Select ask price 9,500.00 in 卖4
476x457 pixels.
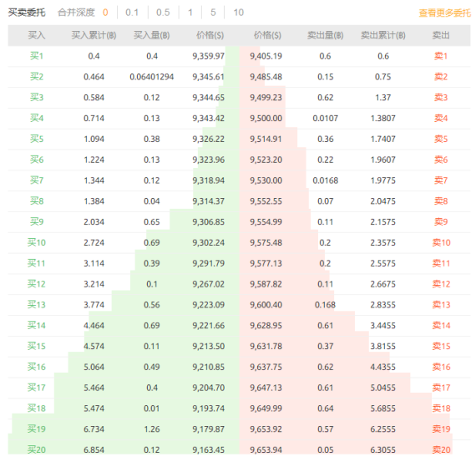click(266, 118)
